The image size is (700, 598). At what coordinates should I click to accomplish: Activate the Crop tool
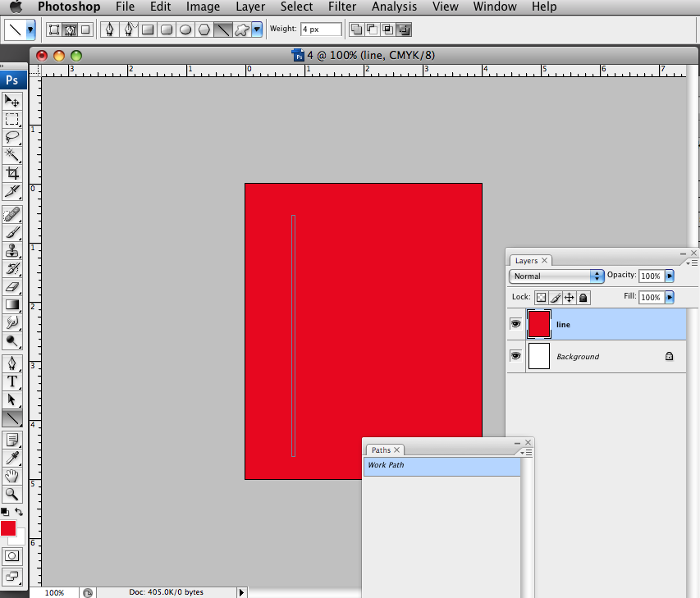11,173
